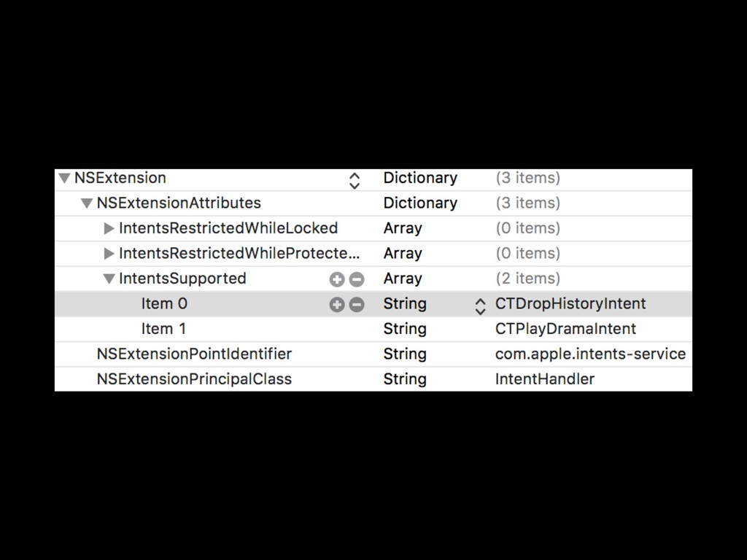747x560 pixels.
Task: Remove IntentsSupported using its minus icon
Action: [x=356, y=279]
